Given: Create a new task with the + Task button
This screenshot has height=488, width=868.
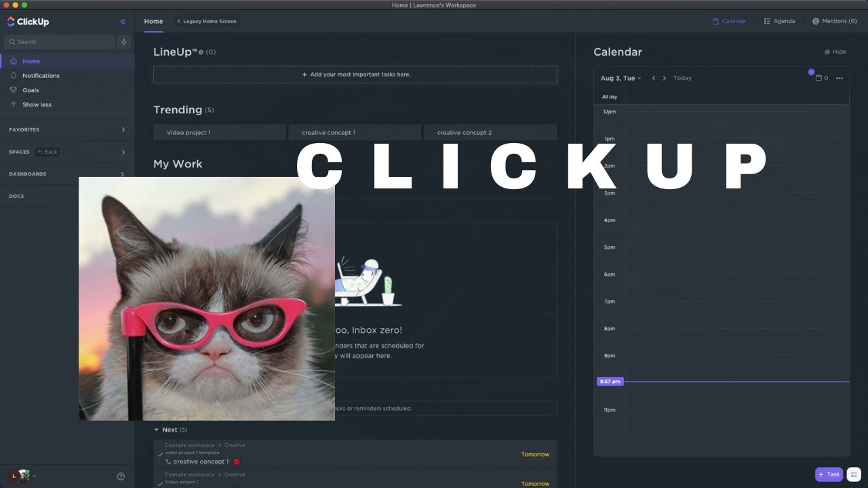Looking at the screenshot, I should tap(829, 474).
